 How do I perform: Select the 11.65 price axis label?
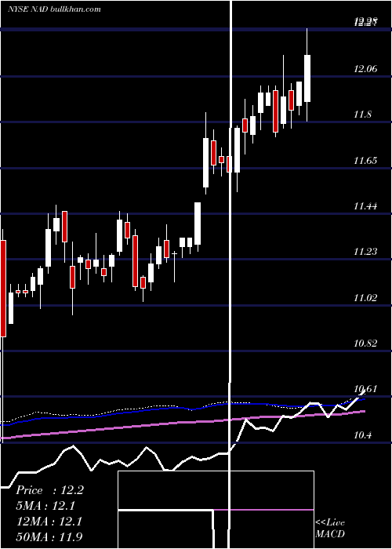(x=365, y=160)
